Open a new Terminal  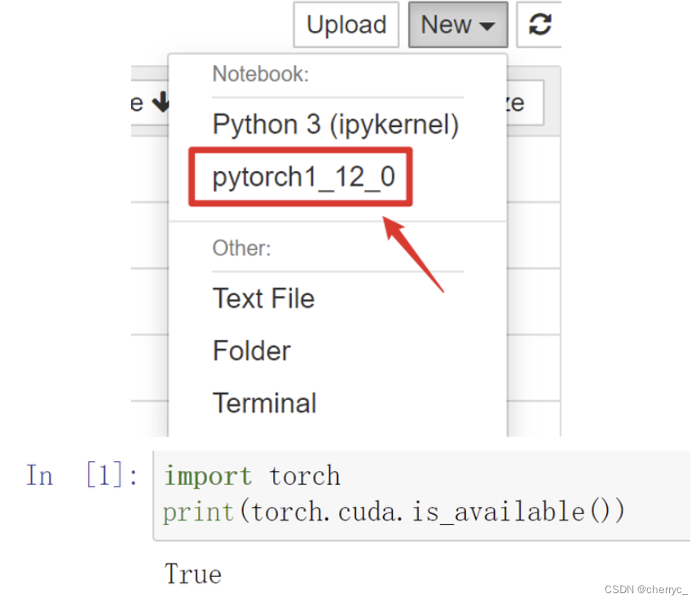265,403
